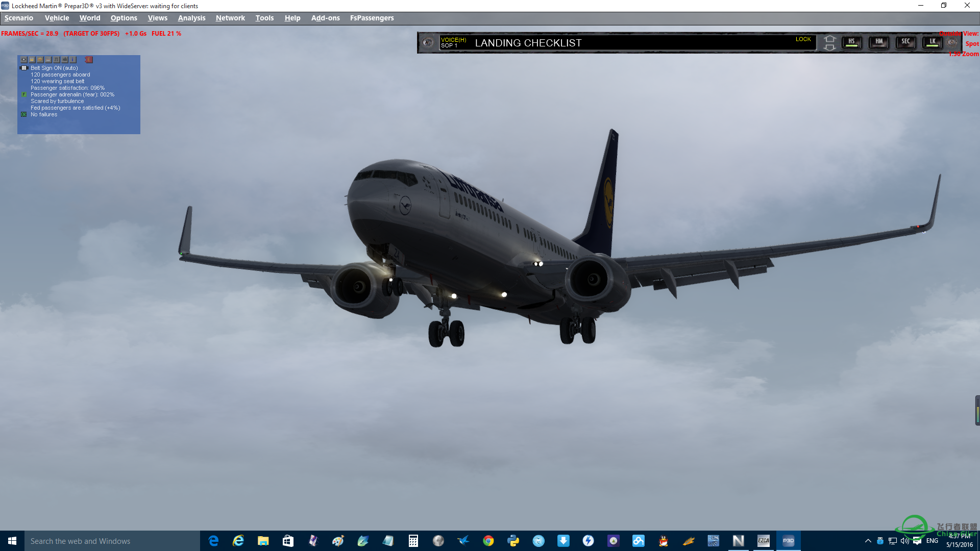Click the Add-ons menu item

click(325, 17)
